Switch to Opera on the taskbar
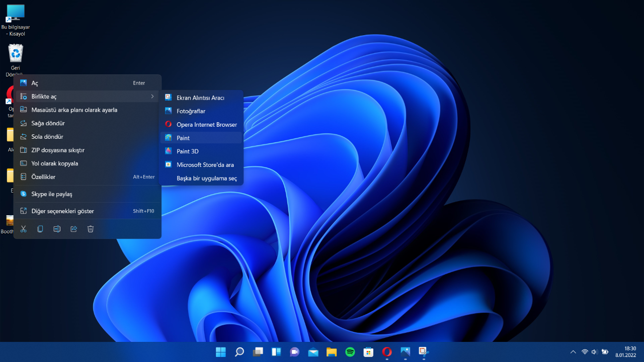Image resolution: width=644 pixels, height=362 pixels. click(387, 352)
